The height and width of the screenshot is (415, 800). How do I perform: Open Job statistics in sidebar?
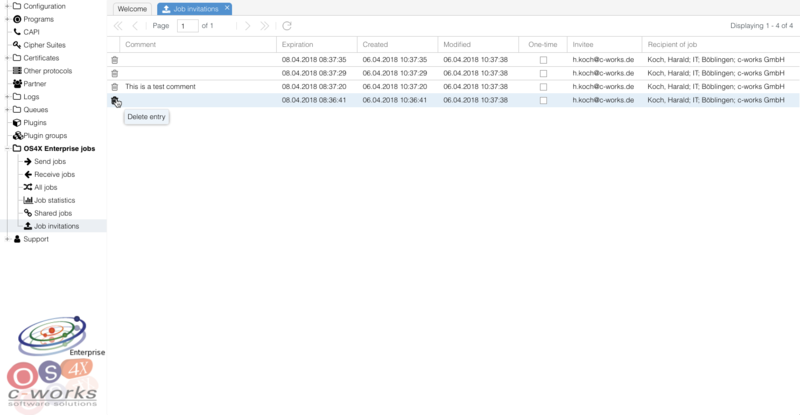54,200
